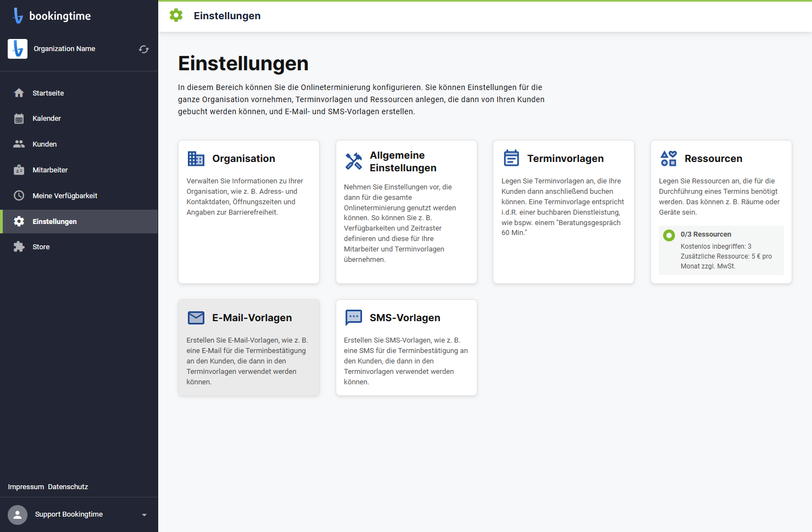The height and width of the screenshot is (532, 812).
Task: Click the 0/3 Ressourcen progress ring
Action: pyautogui.click(x=669, y=236)
